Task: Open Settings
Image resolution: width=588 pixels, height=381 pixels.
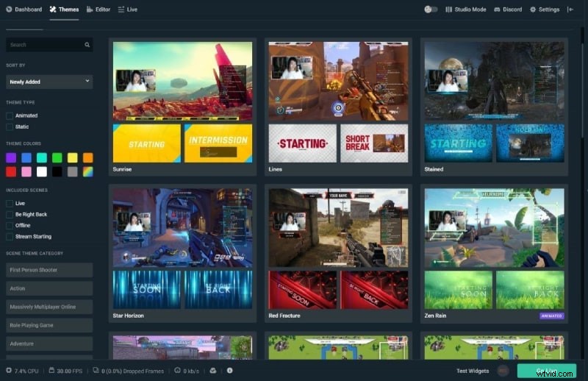Action: (x=545, y=10)
